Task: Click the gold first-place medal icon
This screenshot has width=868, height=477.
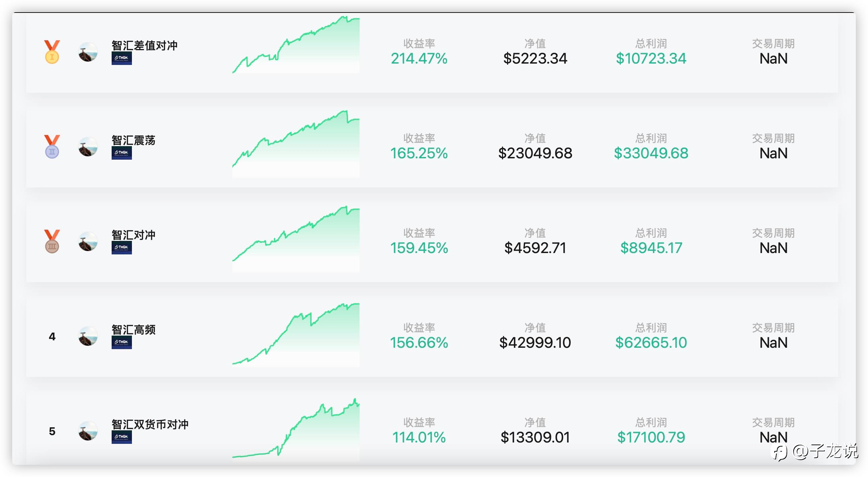Action: (x=52, y=52)
